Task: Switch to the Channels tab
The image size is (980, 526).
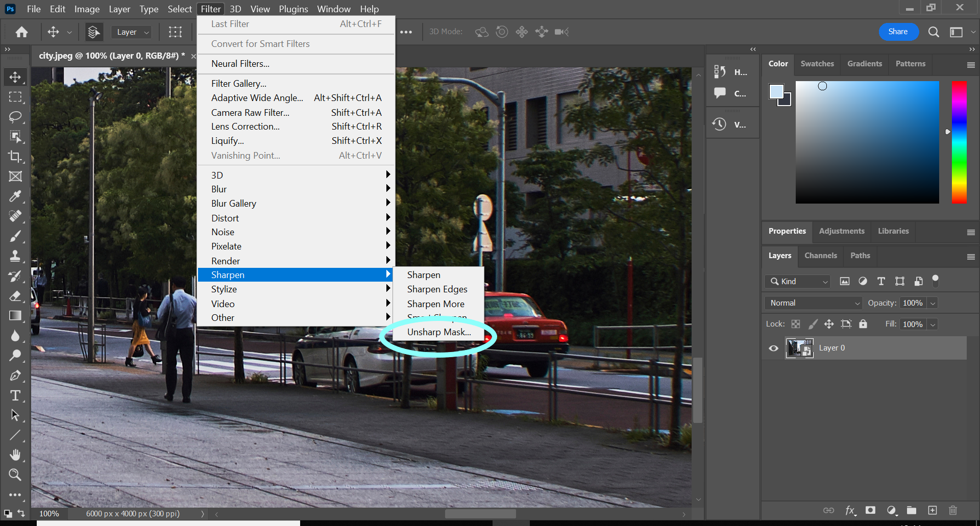Action: point(821,256)
